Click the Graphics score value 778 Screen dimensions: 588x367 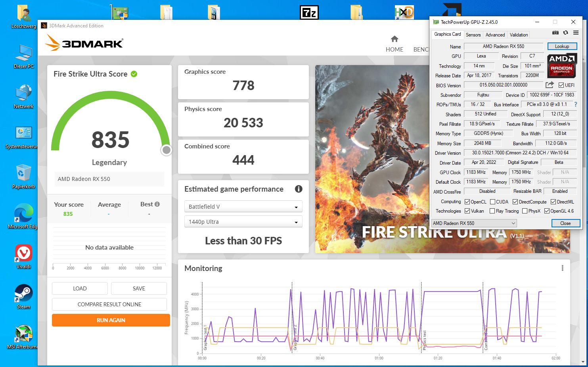[243, 85]
